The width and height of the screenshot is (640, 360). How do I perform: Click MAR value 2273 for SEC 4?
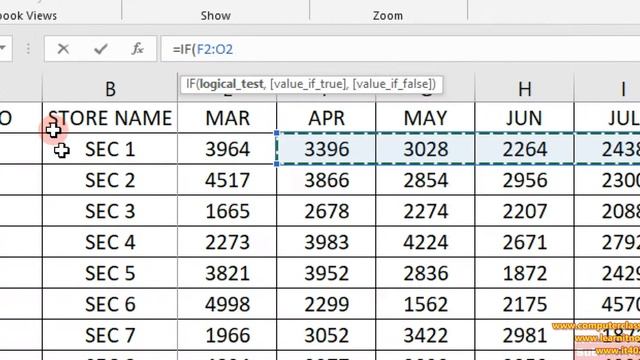click(227, 242)
